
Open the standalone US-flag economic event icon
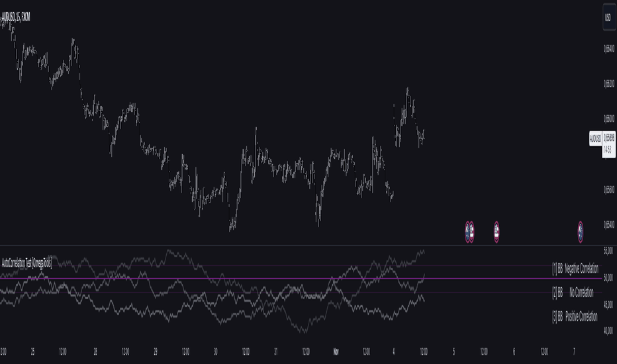tap(497, 232)
